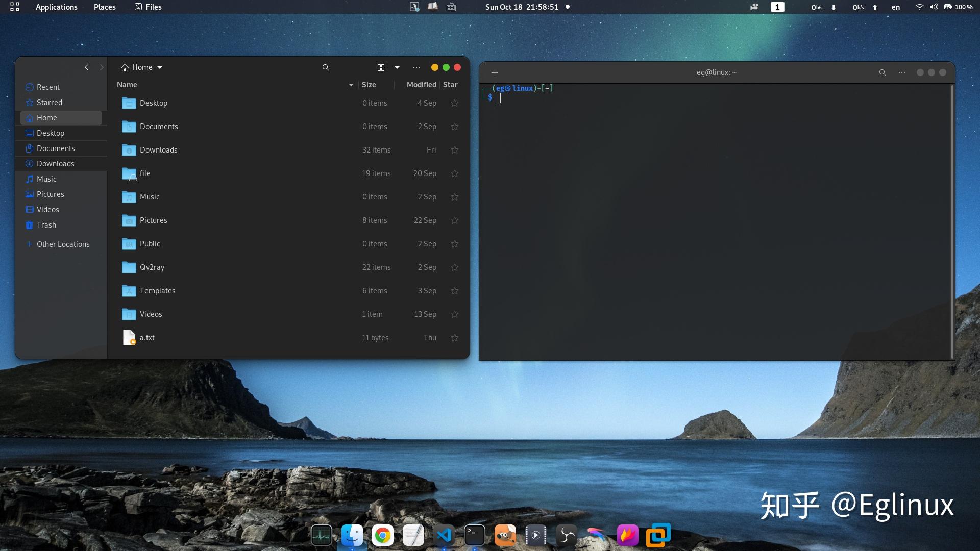This screenshot has height=551, width=980.
Task: Open the Qv2ray folder
Action: tap(152, 266)
